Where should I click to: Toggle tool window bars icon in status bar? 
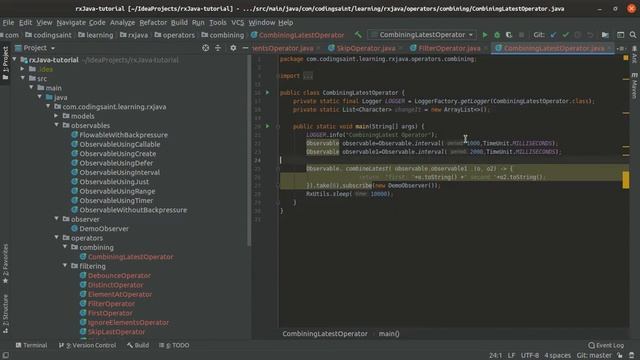pyautogui.click(x=5, y=356)
